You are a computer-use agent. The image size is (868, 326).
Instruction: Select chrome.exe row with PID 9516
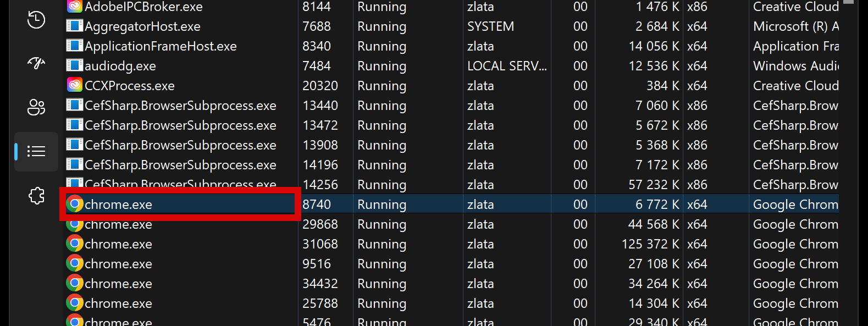[118, 264]
